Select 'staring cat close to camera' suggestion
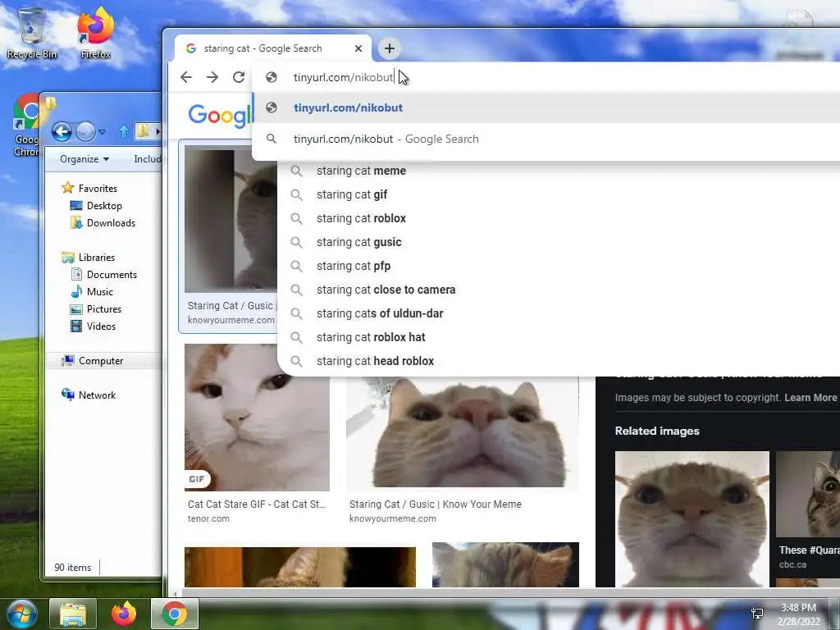Viewport: 840px width, 630px height. (386, 290)
